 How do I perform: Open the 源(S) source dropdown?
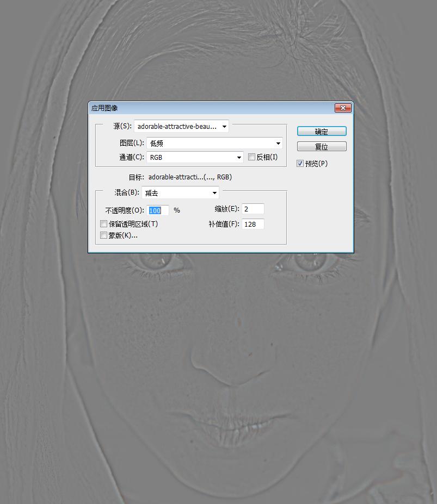click(x=181, y=126)
